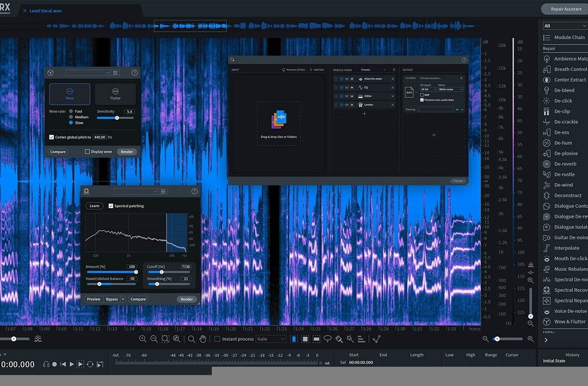Click the Cutoff [Hz] slider

[x=169, y=272]
